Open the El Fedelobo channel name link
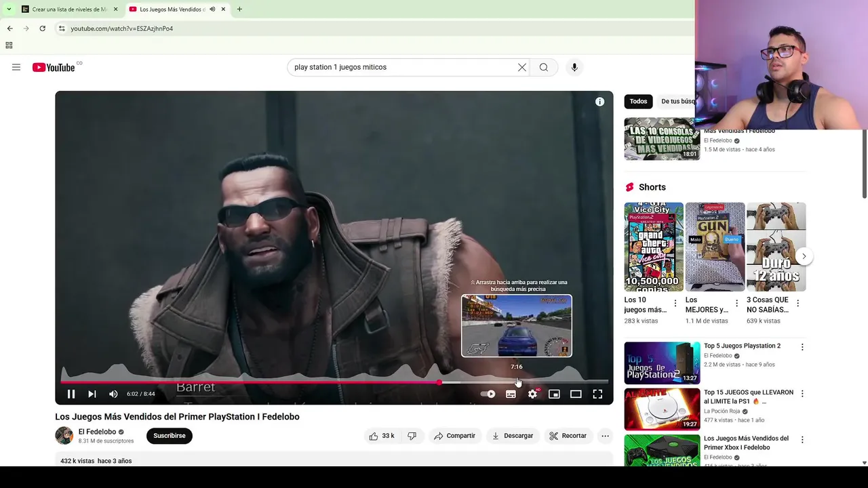Image resolution: width=868 pixels, height=488 pixels. click(x=97, y=432)
